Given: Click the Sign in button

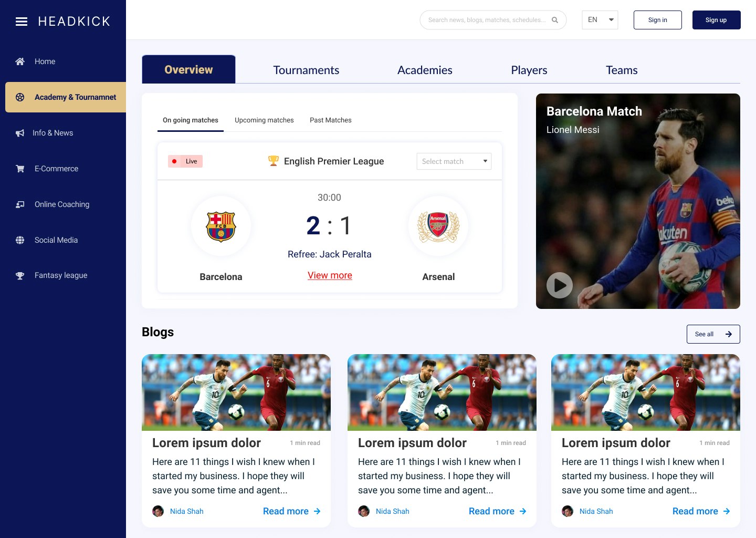Looking at the screenshot, I should pos(658,20).
